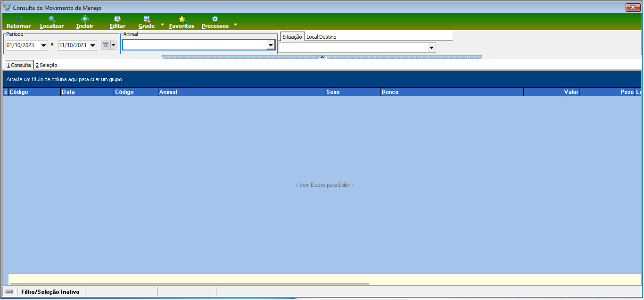Collapse the filter panel using the splitter arrow

point(322,57)
